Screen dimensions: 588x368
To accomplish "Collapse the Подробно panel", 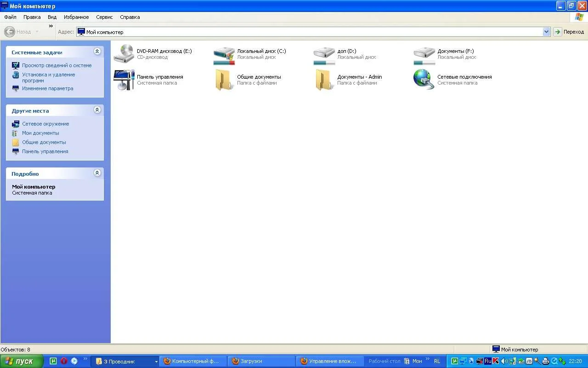I will point(97,173).
